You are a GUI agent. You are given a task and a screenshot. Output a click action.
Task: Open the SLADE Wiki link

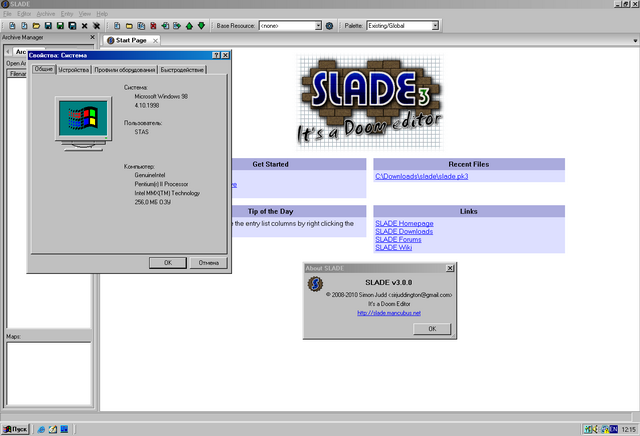click(393, 247)
